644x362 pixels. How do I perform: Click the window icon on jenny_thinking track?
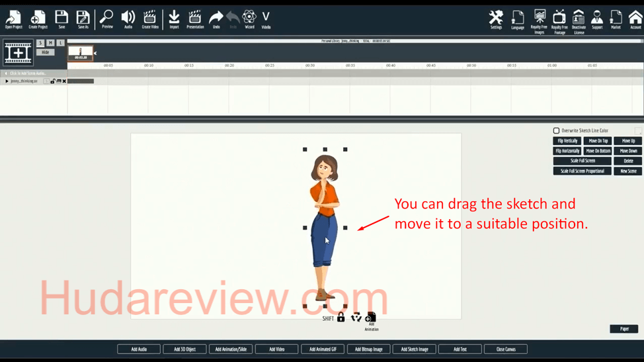point(59,81)
